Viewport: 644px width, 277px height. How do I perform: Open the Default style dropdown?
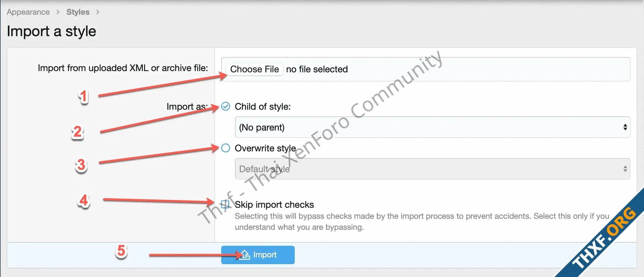pyautogui.click(x=432, y=169)
